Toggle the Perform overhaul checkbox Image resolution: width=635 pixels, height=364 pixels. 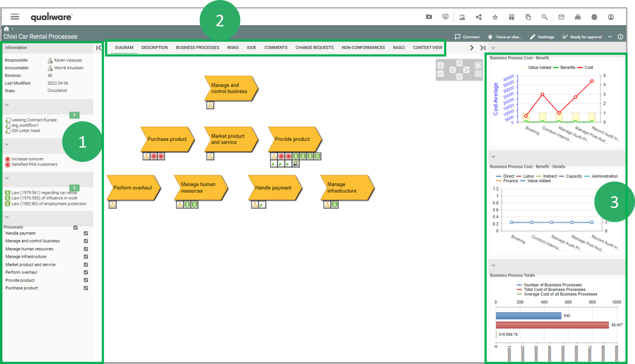[x=86, y=272]
